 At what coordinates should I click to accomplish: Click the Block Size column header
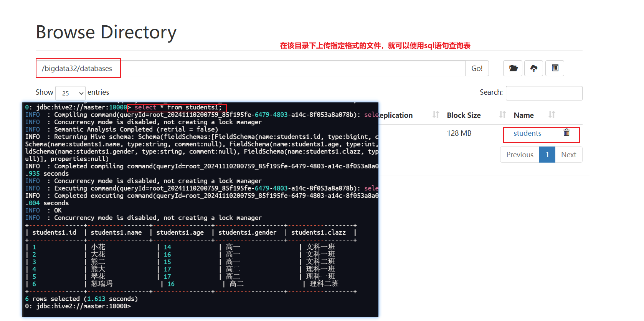click(x=464, y=115)
